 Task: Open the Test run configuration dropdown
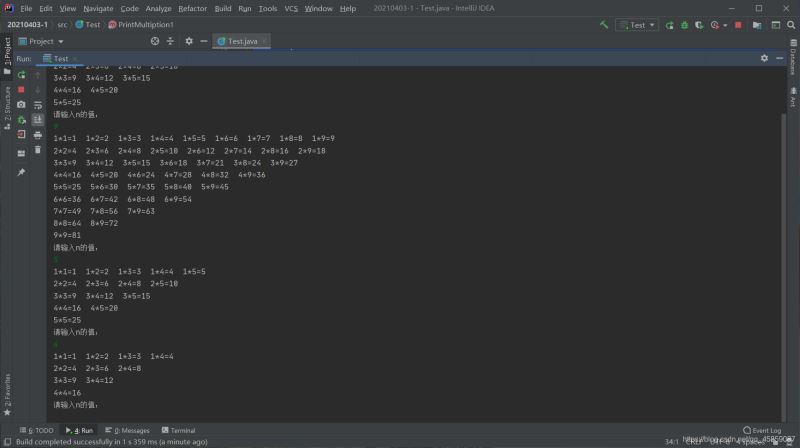pos(637,25)
